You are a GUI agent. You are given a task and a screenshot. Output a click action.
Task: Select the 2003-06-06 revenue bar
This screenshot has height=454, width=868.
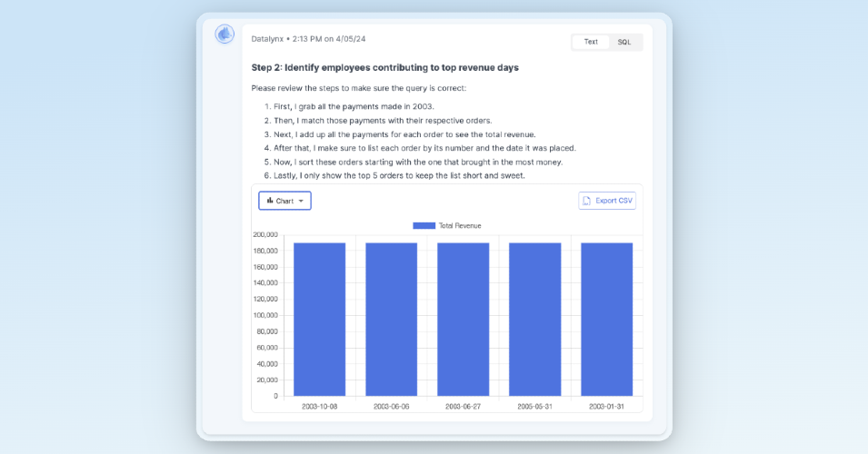[392, 319]
